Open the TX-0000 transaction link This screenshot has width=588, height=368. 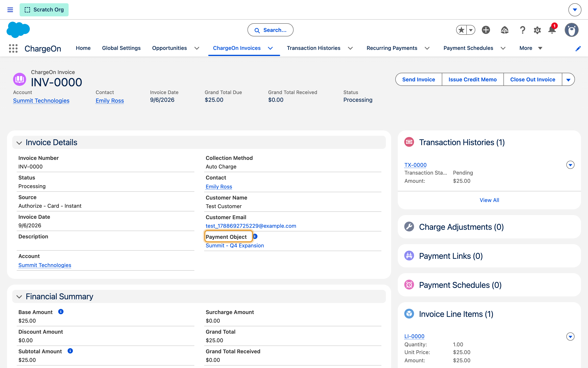(x=415, y=165)
